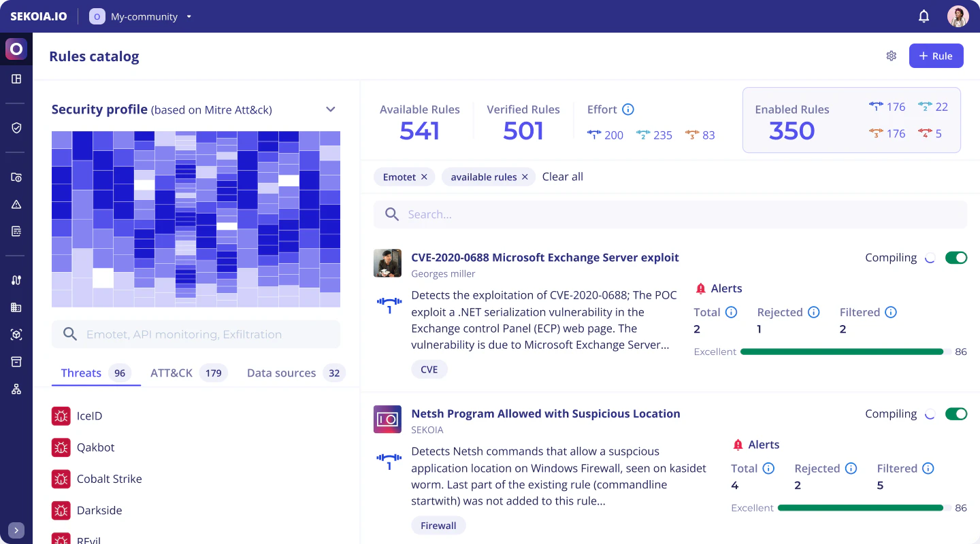Open the Data sources tab
Image resolution: width=980 pixels, height=544 pixels.
point(281,373)
